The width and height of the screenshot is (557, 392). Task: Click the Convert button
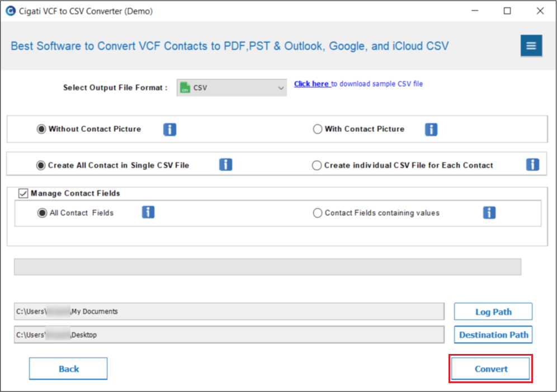click(x=490, y=369)
